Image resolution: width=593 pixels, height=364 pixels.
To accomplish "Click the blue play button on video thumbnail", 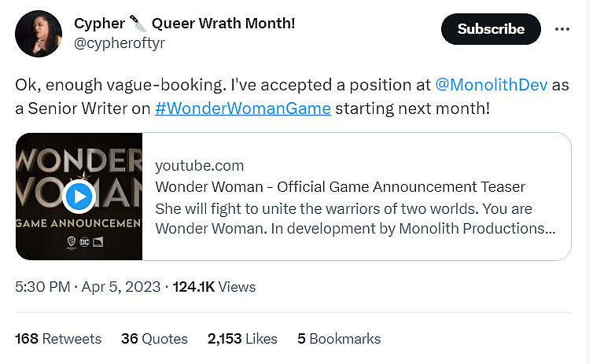I will (79, 196).
